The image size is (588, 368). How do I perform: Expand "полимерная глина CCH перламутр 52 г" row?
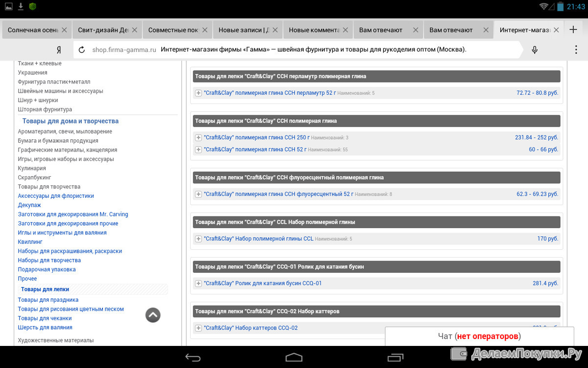(x=198, y=93)
